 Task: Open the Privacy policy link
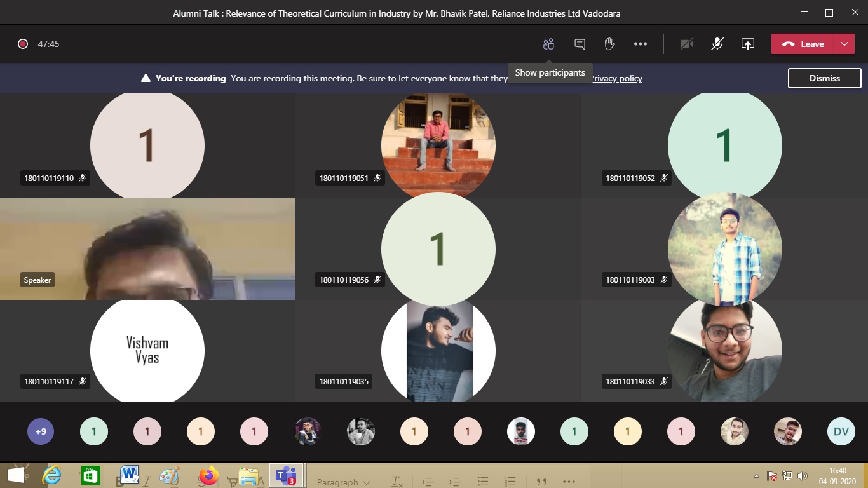click(x=616, y=78)
